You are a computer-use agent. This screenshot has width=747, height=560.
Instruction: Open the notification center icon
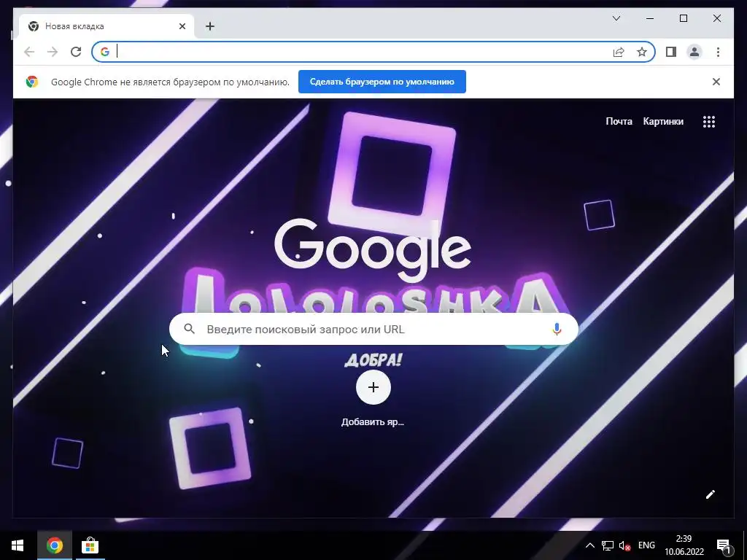tap(724, 546)
